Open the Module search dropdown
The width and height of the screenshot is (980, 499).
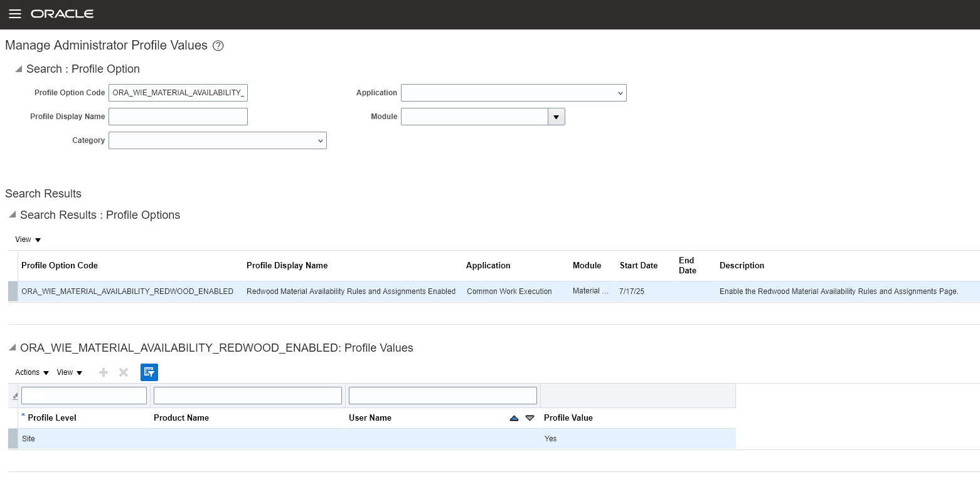556,116
